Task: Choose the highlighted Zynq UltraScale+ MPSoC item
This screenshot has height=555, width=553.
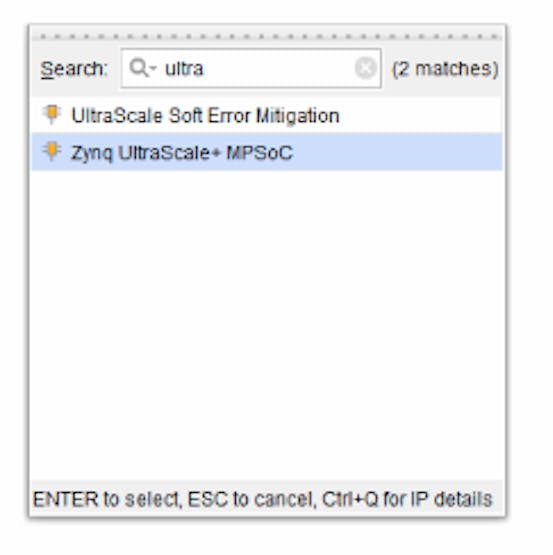Action: pyautogui.click(x=267, y=152)
